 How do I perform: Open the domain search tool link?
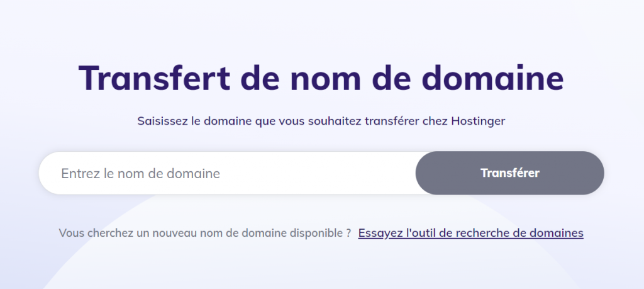[x=470, y=233]
